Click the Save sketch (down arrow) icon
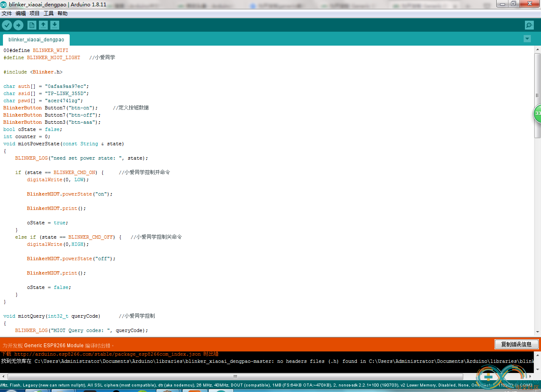Image resolution: width=541 pixels, height=392 pixels. 55,25
